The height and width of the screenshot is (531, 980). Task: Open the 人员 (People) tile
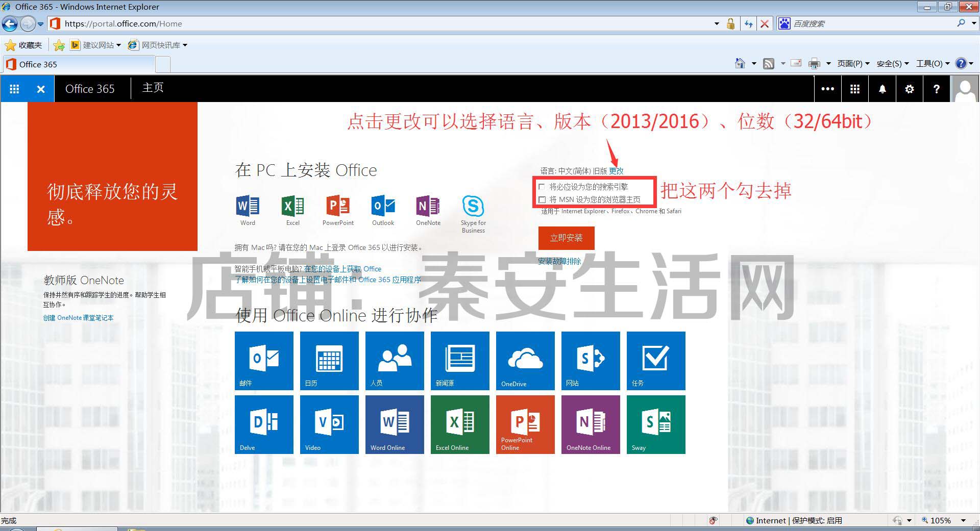(x=395, y=361)
